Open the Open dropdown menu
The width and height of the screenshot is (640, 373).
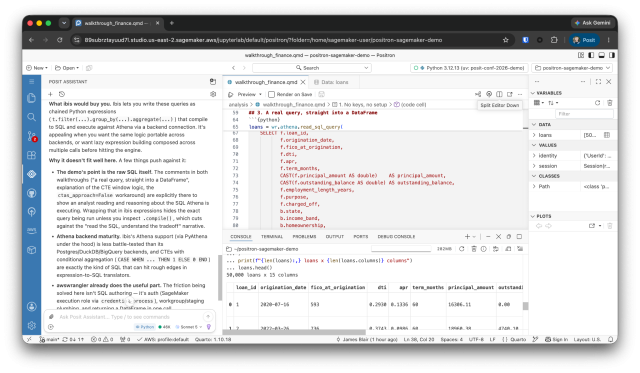(x=67, y=68)
